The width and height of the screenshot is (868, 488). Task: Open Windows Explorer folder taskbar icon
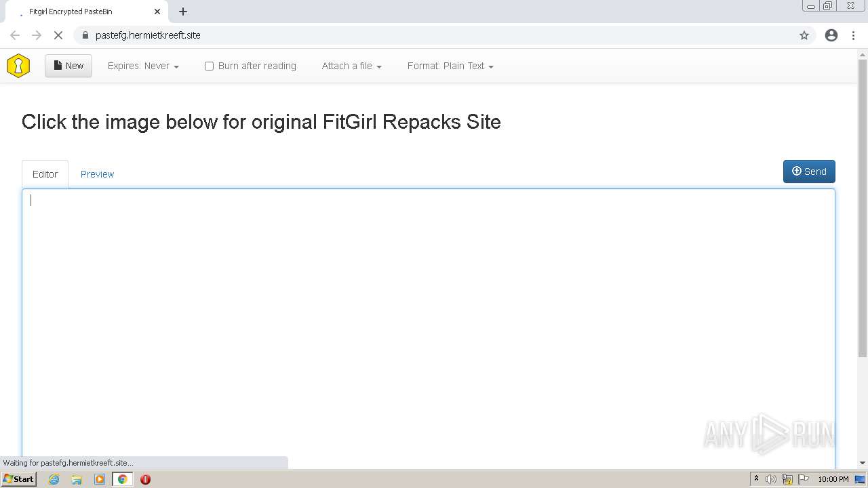(x=77, y=479)
